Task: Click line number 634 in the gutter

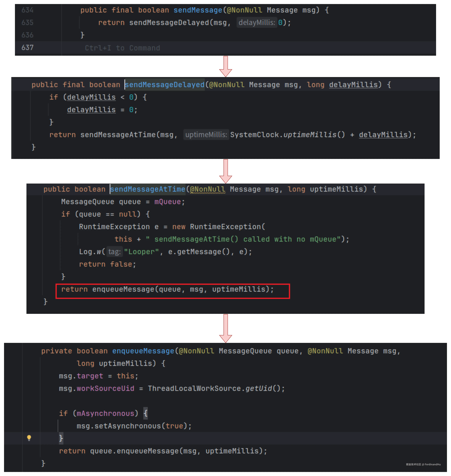Action: click(27, 10)
